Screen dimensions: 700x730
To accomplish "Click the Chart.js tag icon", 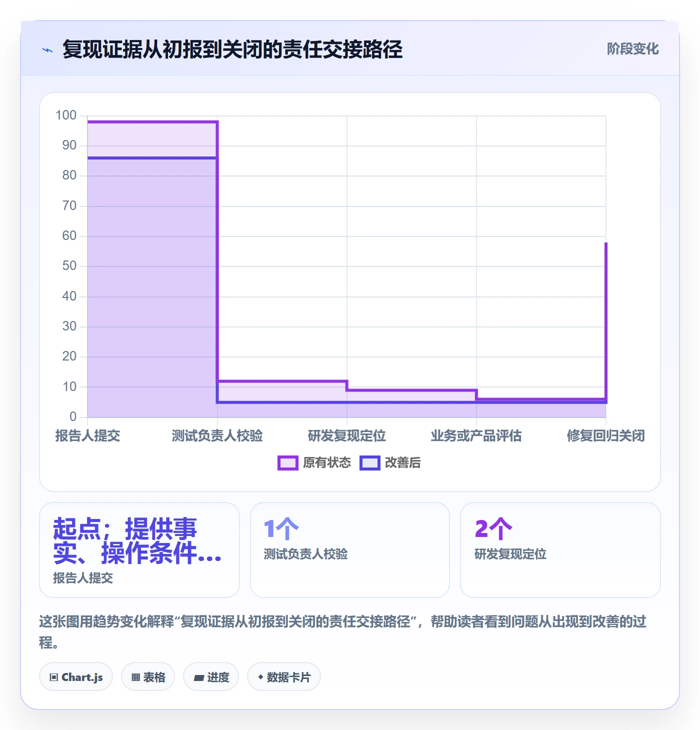I will click(x=54, y=677).
